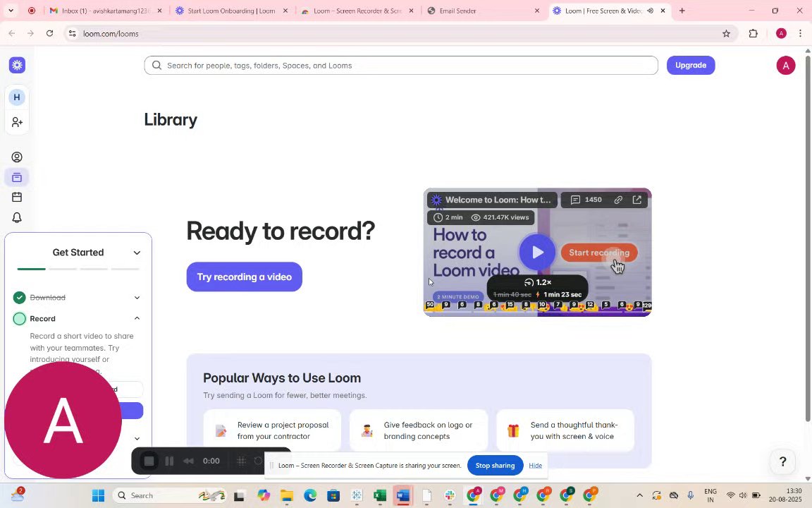Click the Loom logo home icon
Viewport: 812px width, 508px height.
click(17, 66)
